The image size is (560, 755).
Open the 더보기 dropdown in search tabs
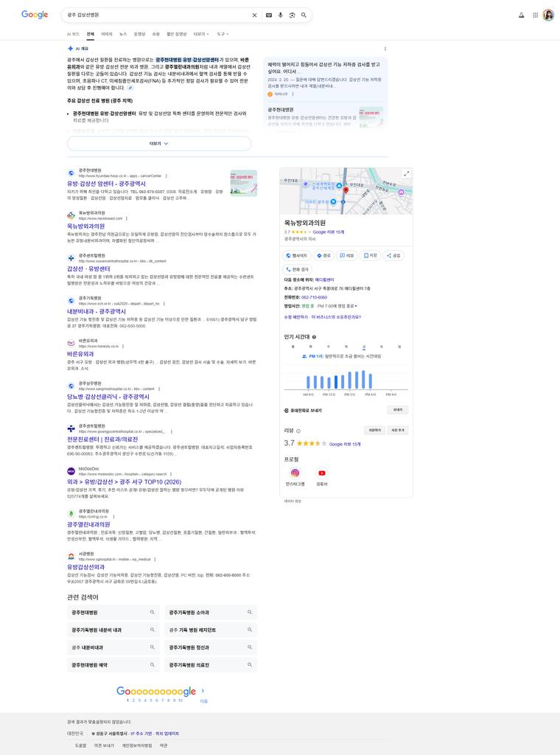tap(201, 34)
